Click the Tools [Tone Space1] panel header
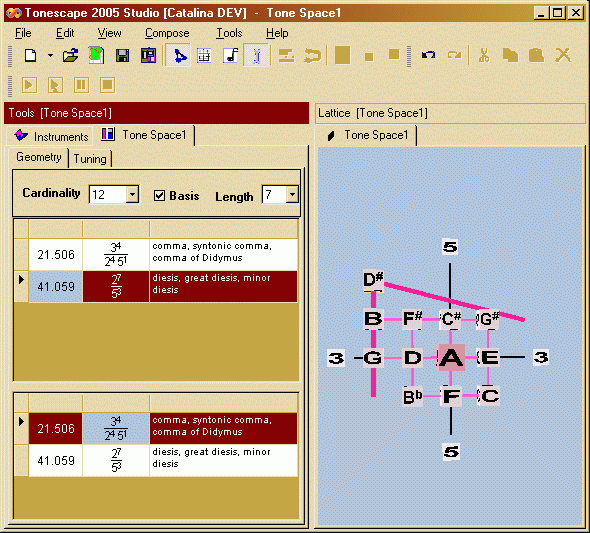The width and height of the screenshot is (590, 533). point(157,113)
